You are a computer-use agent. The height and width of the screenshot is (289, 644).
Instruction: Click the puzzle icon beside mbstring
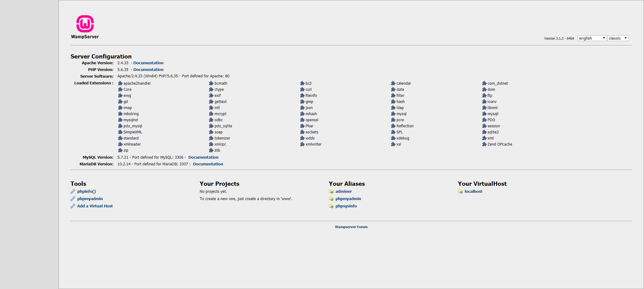(120, 114)
